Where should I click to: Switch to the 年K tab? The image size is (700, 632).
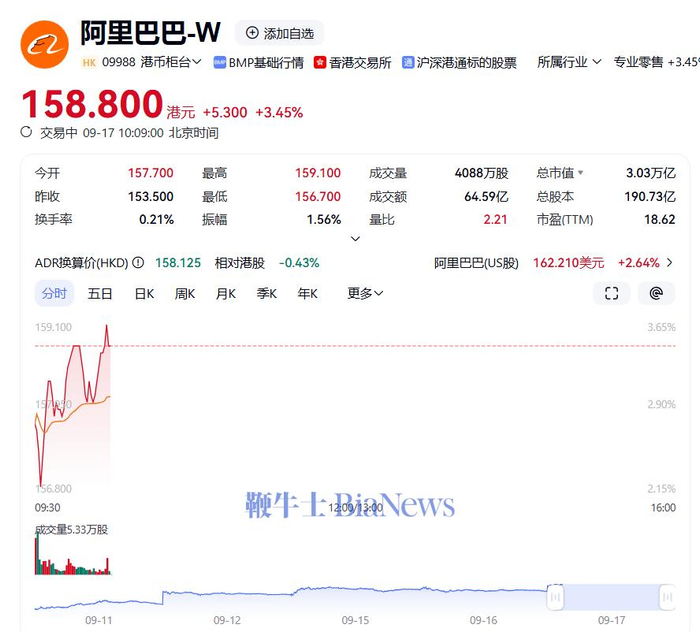308,293
